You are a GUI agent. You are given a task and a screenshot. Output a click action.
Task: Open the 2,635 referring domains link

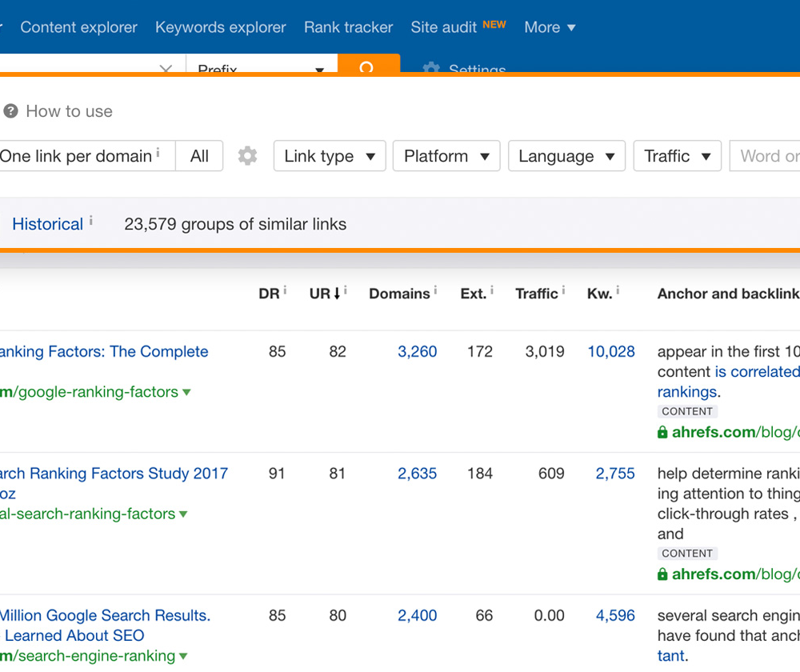click(x=418, y=474)
